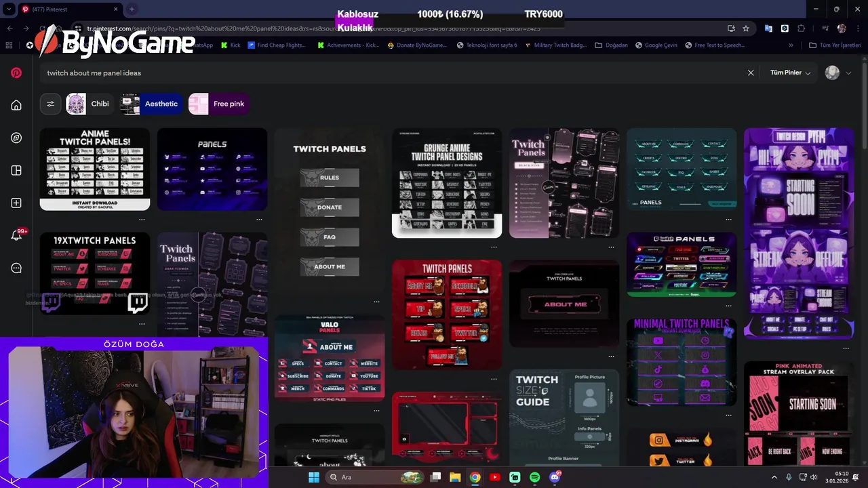This screenshot has width=868, height=488.
Task: Open the Chrome three-dot menu
Action: point(859,28)
